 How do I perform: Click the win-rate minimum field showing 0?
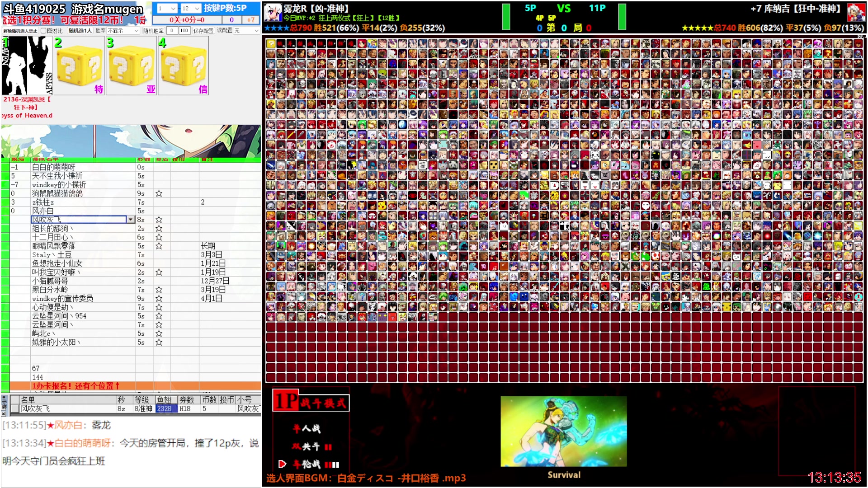click(172, 31)
